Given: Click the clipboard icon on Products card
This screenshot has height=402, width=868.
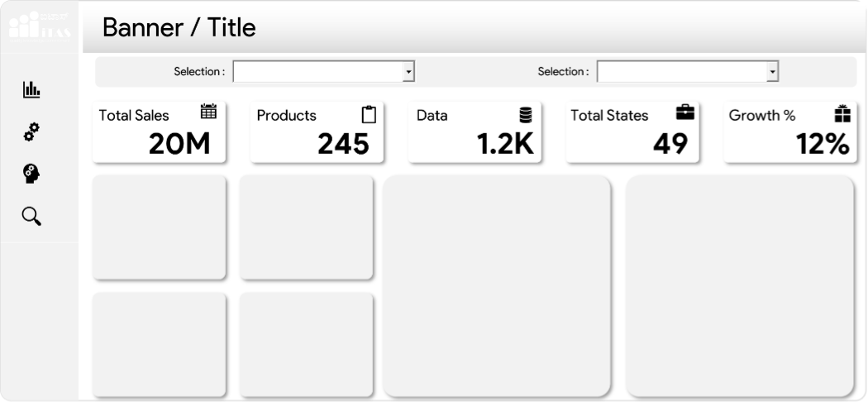Looking at the screenshot, I should (x=369, y=114).
